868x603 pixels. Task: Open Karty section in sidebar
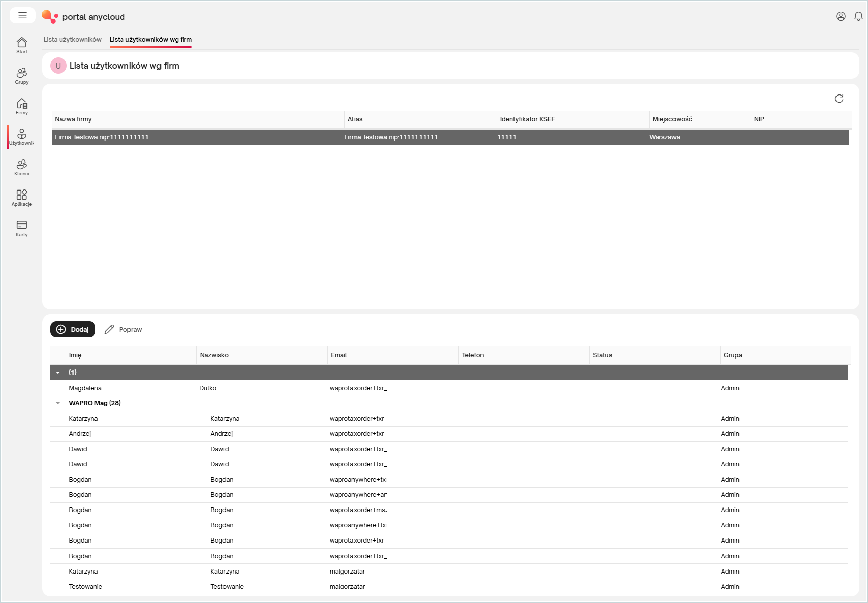coord(22,228)
